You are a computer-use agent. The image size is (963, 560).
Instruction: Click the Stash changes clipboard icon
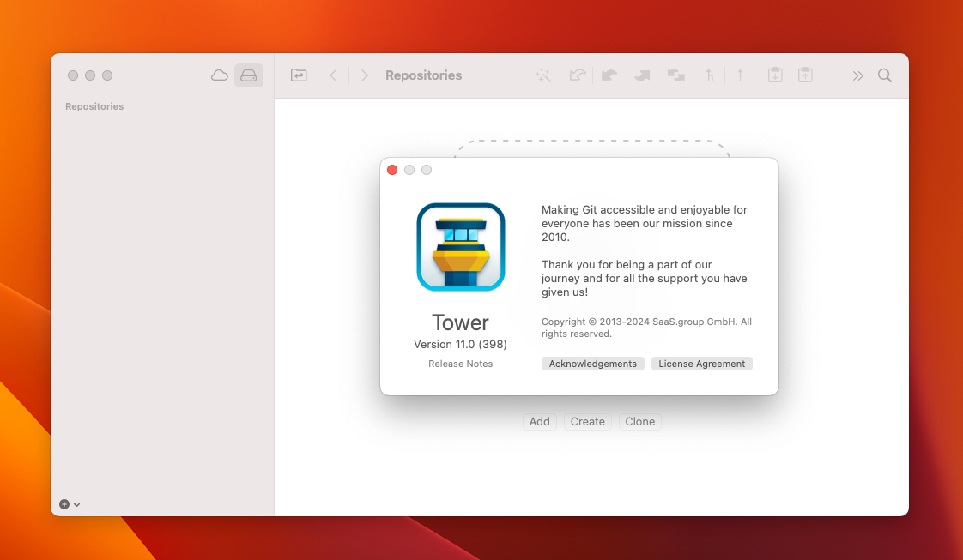point(775,75)
